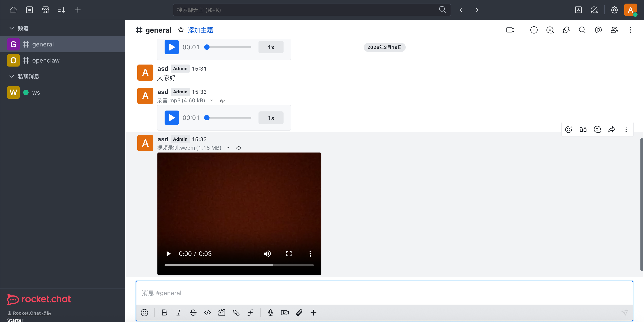
Task: Insert inline code formatting
Action: [207, 313]
